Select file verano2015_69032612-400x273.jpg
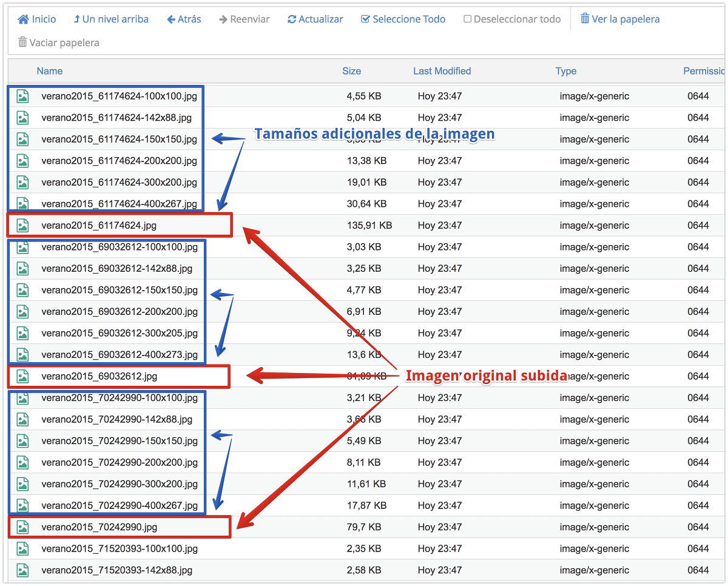The image size is (728, 586). click(x=120, y=354)
